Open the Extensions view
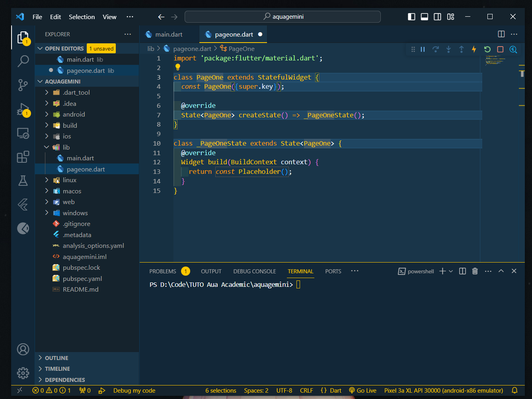This screenshot has width=532, height=399. [x=23, y=157]
